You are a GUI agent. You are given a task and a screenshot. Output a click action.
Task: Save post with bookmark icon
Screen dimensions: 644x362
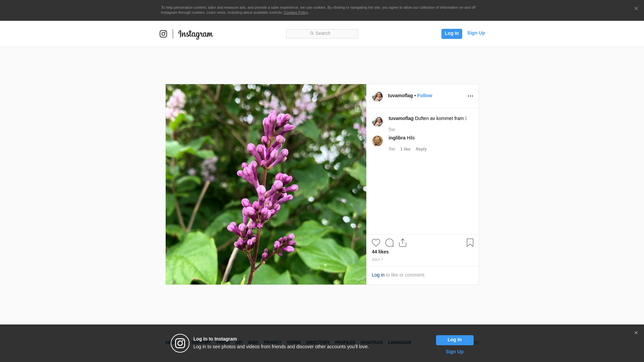click(x=470, y=243)
